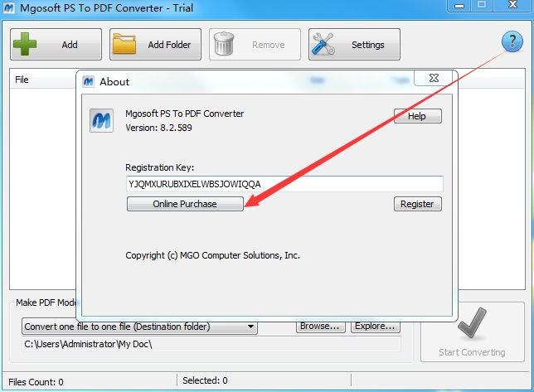Viewport: 534px width, 392px height.
Task: Click the destination folder path field
Action: coord(211,344)
